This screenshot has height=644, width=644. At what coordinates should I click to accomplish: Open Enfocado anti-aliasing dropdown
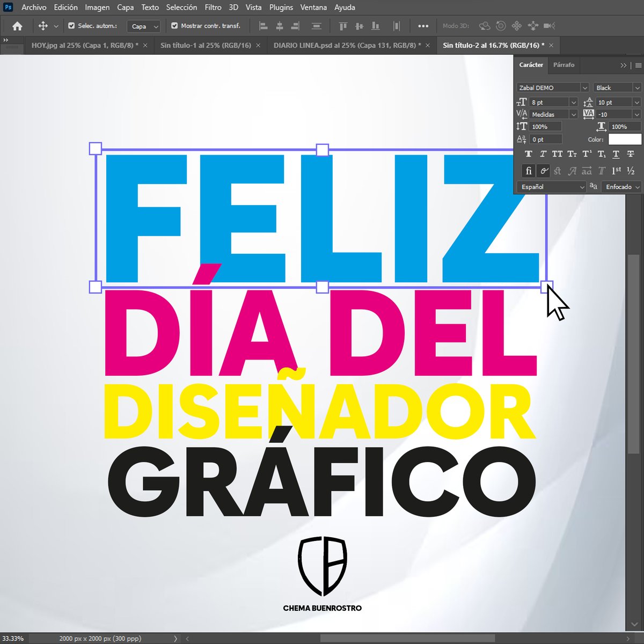621,187
